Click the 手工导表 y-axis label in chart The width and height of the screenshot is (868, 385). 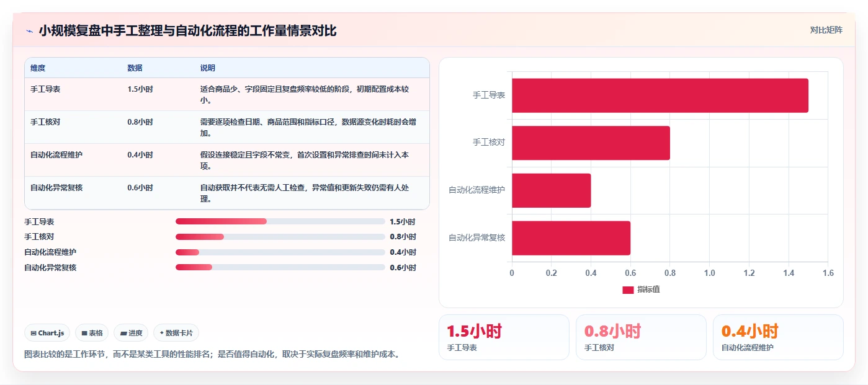pyautogui.click(x=489, y=95)
